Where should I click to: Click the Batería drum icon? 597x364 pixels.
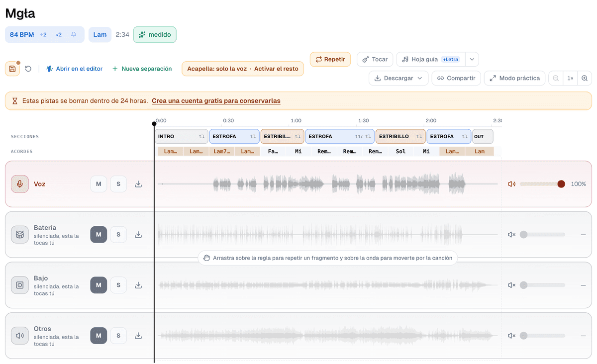pos(20,235)
